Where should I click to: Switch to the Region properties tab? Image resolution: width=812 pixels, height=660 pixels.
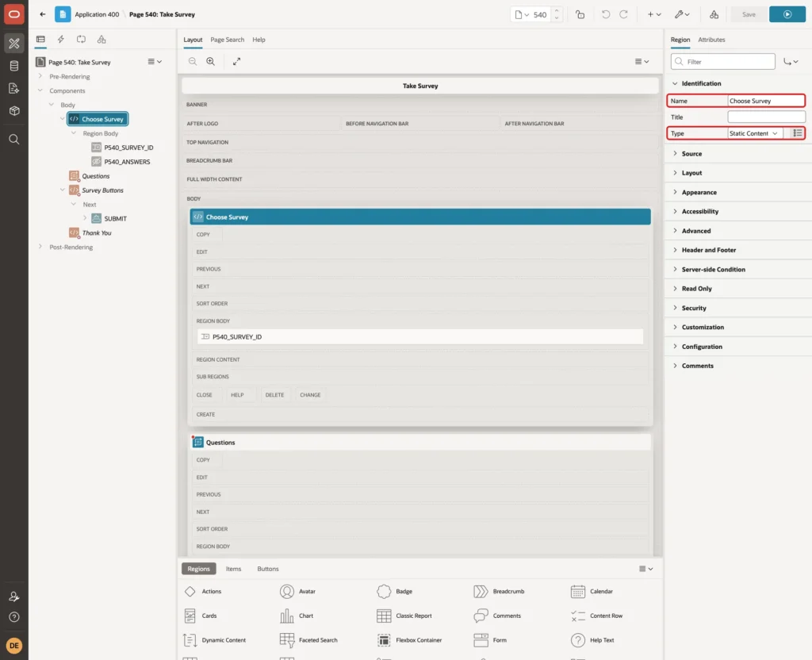(x=680, y=40)
